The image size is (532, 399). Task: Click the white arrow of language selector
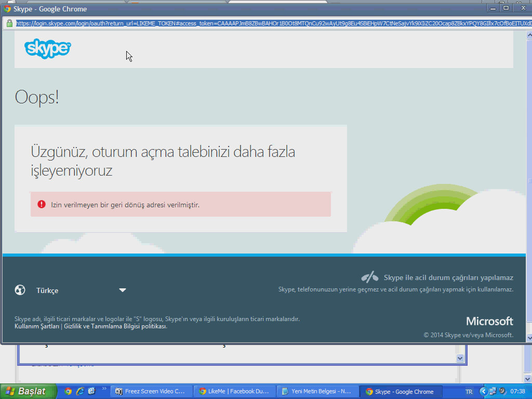click(123, 290)
